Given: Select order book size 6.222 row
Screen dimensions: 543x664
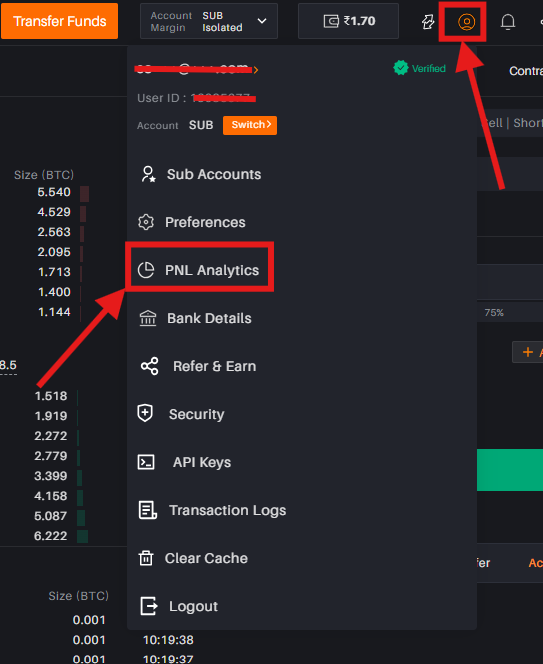Looking at the screenshot, I should coord(51,536).
